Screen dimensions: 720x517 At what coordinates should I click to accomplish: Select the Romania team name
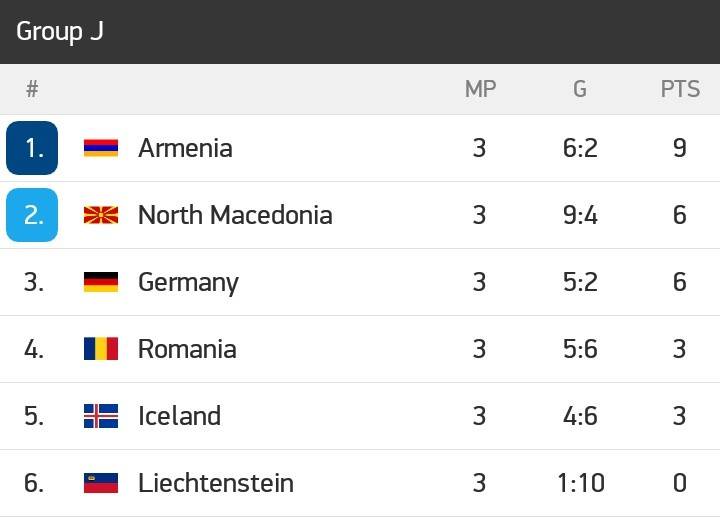187,349
